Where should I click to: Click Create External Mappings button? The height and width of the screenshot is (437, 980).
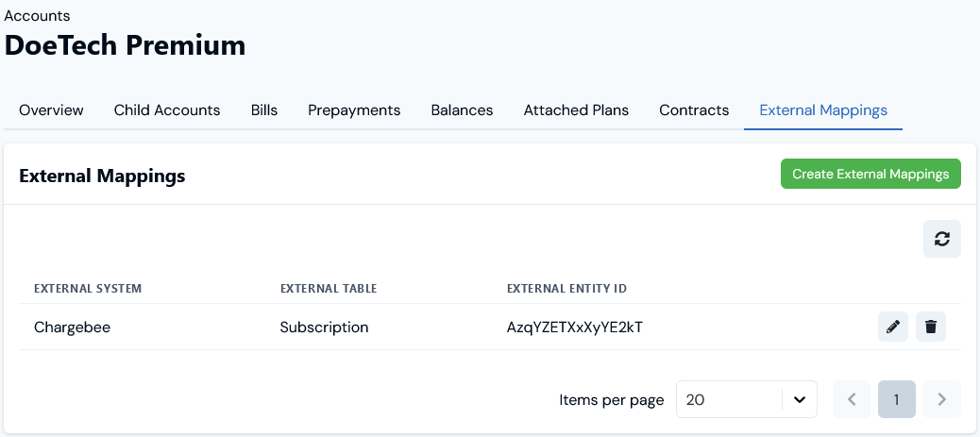870,174
